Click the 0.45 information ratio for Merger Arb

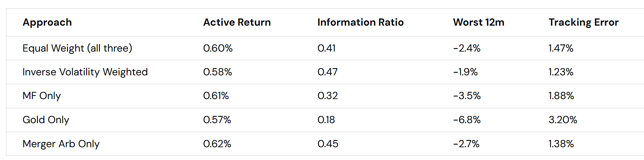[x=328, y=144]
